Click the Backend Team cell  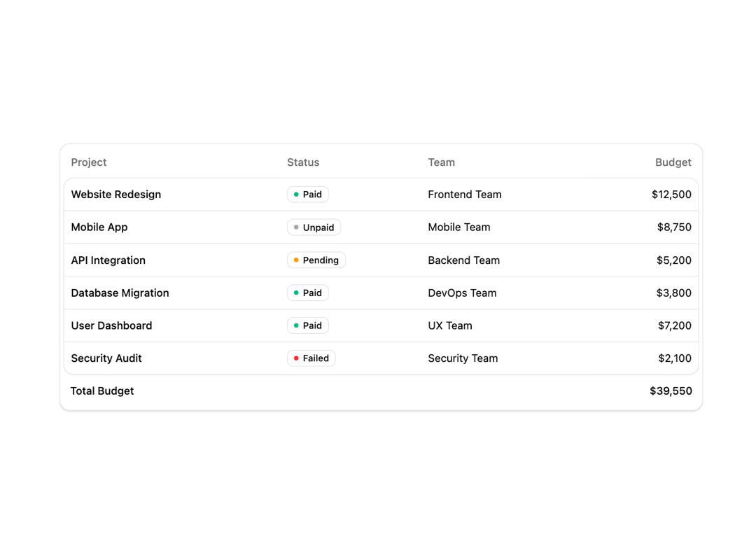(x=464, y=260)
